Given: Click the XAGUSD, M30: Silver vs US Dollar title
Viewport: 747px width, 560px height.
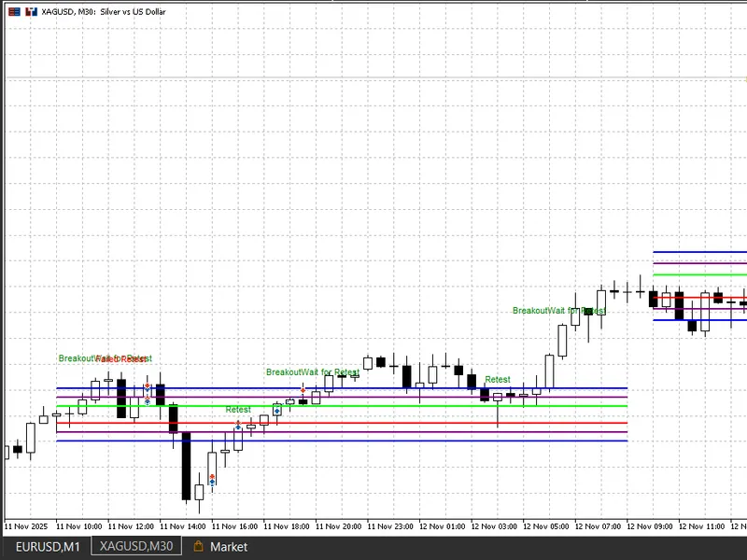Looking at the screenshot, I should pos(104,11).
